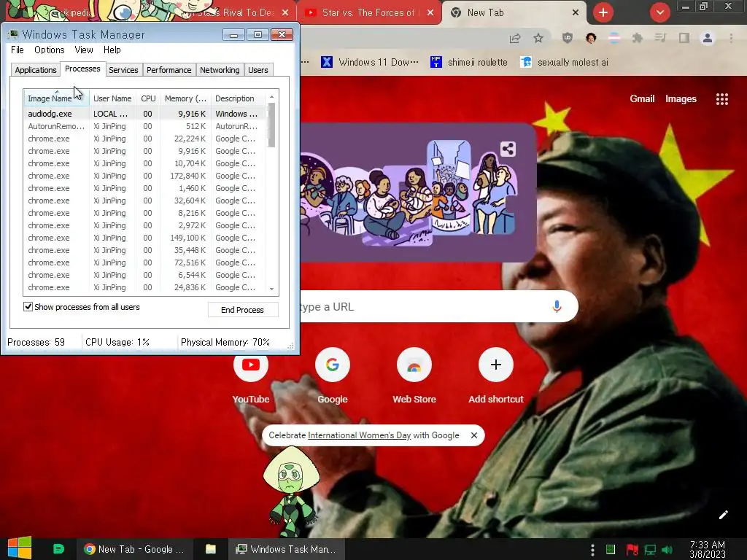Sort processes by Image Name column
747x560 pixels.
tap(56, 98)
